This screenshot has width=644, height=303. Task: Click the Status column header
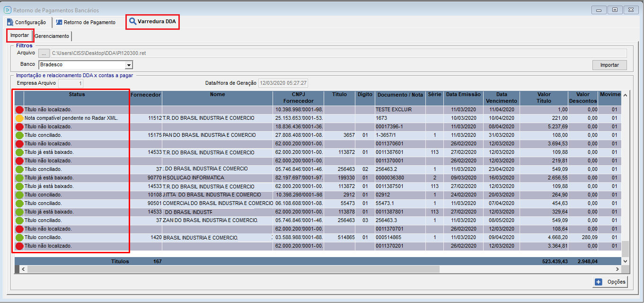[77, 95]
